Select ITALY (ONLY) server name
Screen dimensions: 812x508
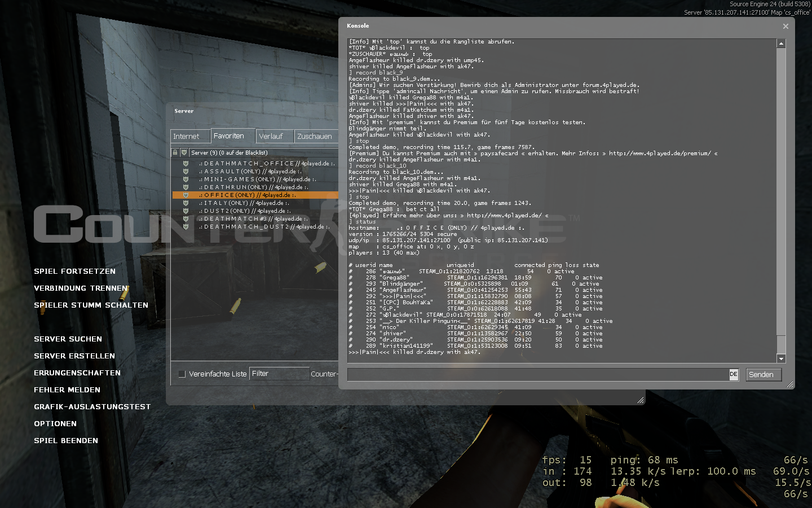[244, 203]
